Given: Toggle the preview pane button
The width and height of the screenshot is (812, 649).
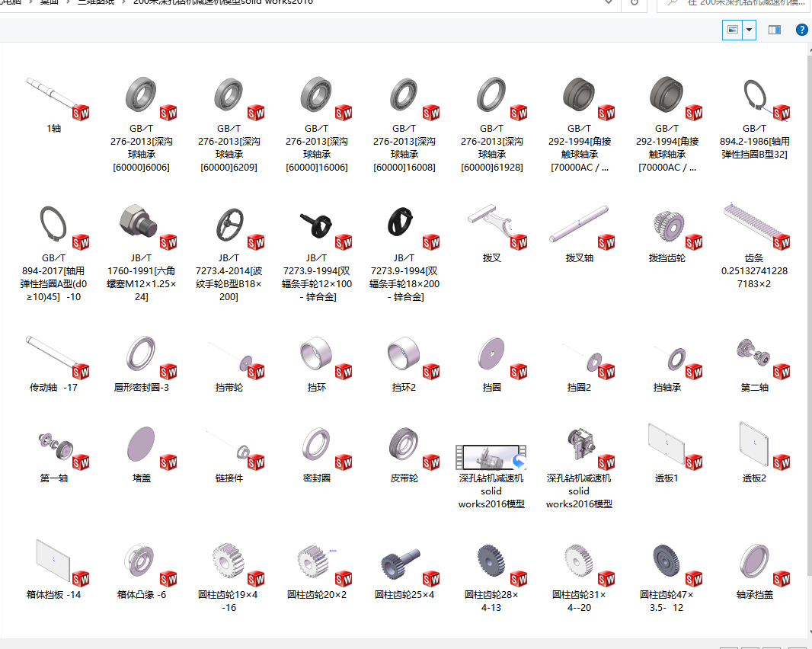Looking at the screenshot, I should [775, 30].
